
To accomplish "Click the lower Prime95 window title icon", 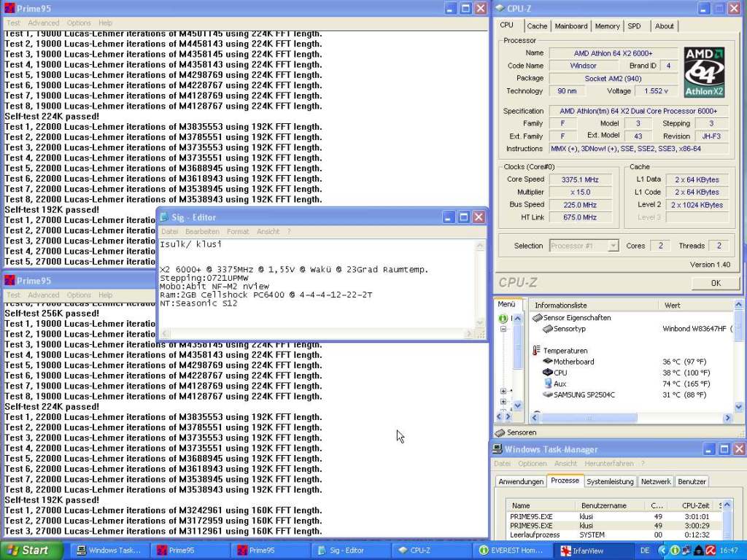I will [x=9, y=281].
